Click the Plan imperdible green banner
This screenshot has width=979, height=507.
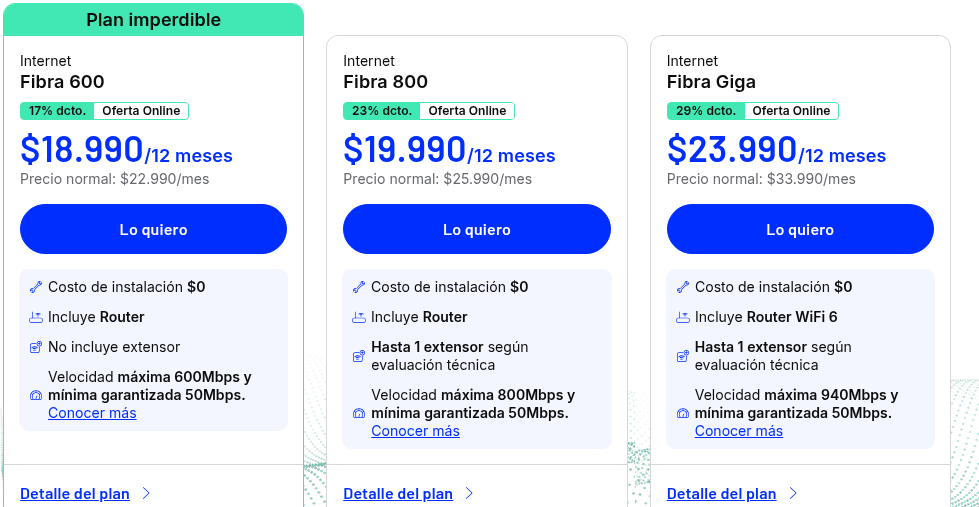pyautogui.click(x=154, y=20)
